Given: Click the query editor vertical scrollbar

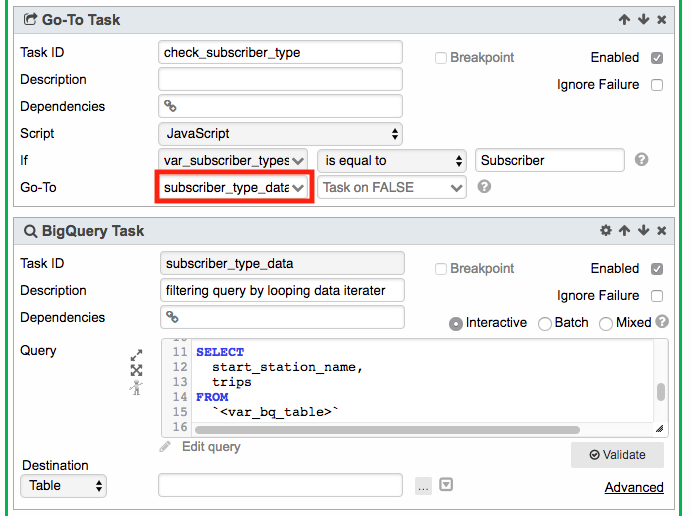Looking at the screenshot, I should click(660, 391).
